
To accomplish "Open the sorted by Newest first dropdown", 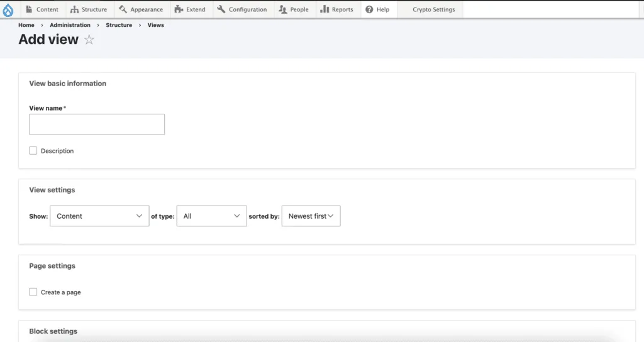I will 311,216.
